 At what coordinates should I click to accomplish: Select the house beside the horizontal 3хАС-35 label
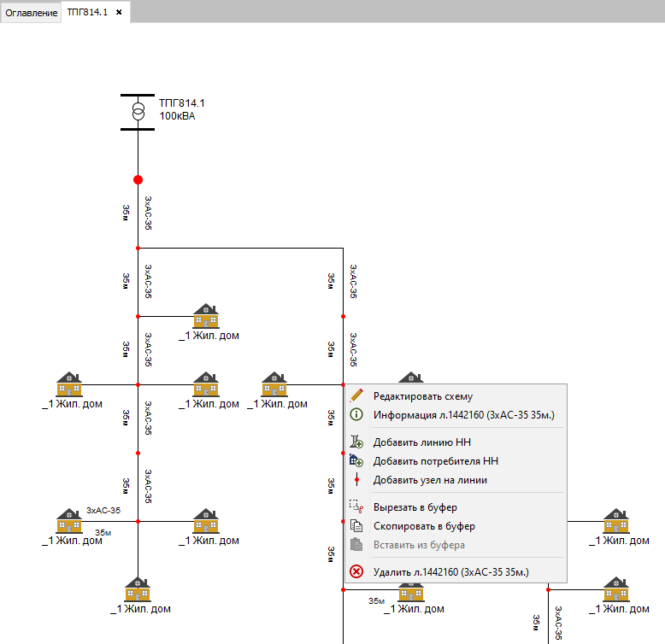69,520
